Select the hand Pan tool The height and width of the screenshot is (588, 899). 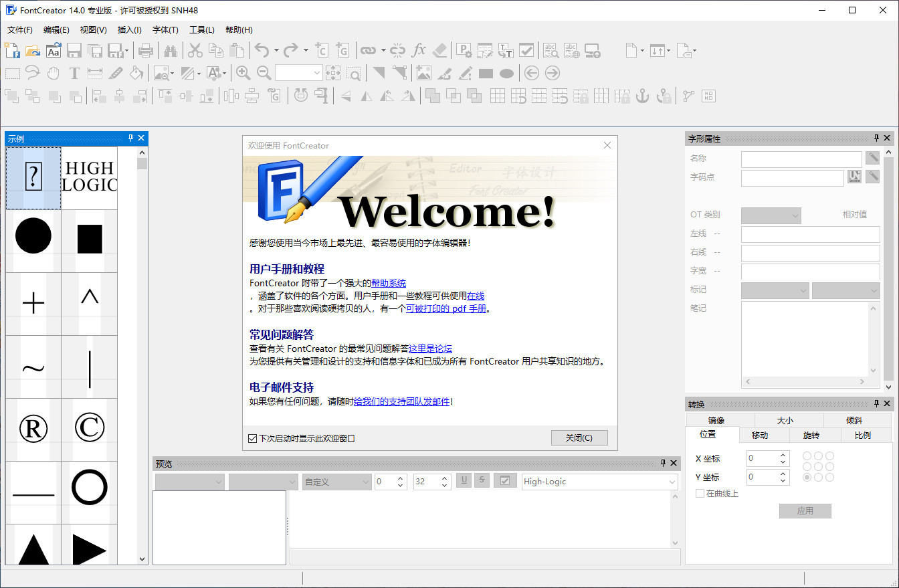54,73
